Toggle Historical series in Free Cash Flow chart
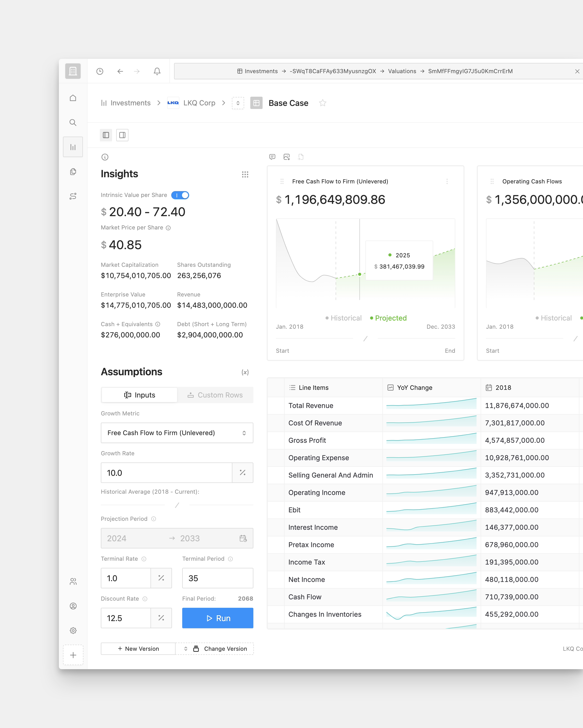The width and height of the screenshot is (583, 728). pyautogui.click(x=343, y=318)
